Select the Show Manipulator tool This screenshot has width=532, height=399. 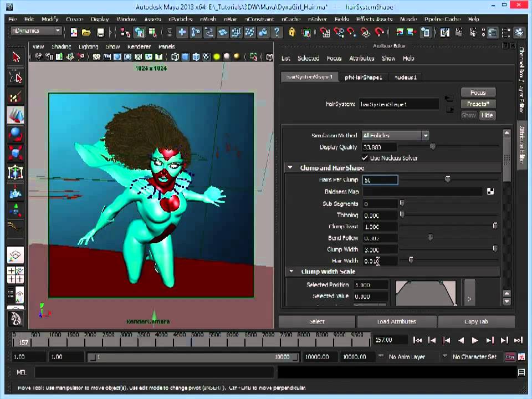pos(16,211)
